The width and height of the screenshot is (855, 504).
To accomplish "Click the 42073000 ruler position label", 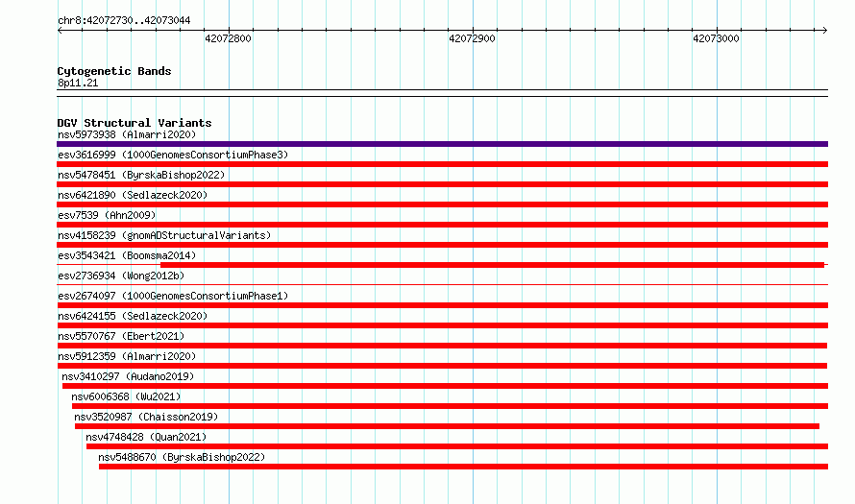I will (716, 38).
